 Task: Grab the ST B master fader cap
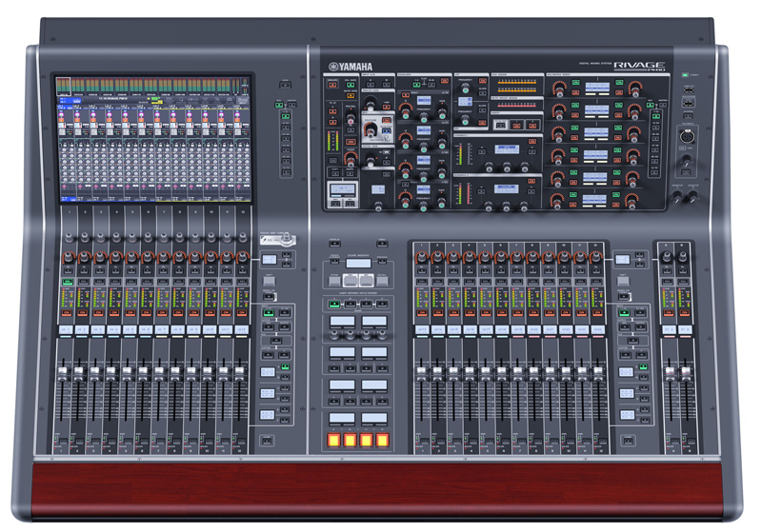point(686,373)
